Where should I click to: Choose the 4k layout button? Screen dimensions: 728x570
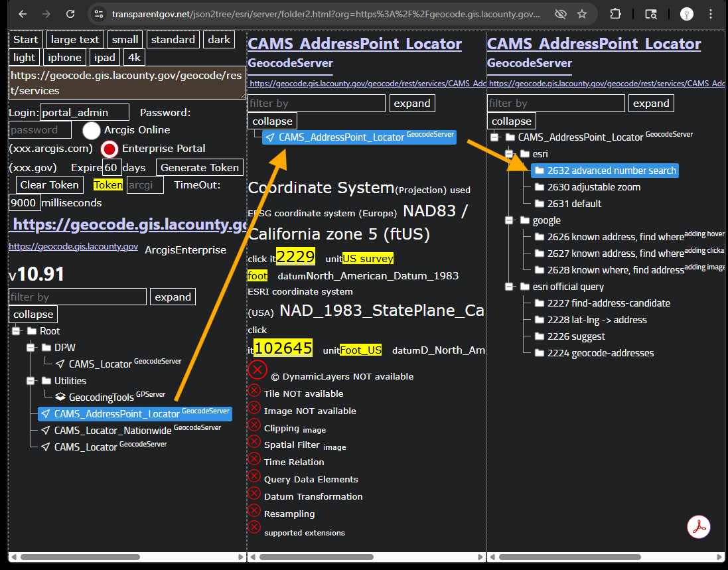pyautogui.click(x=134, y=58)
